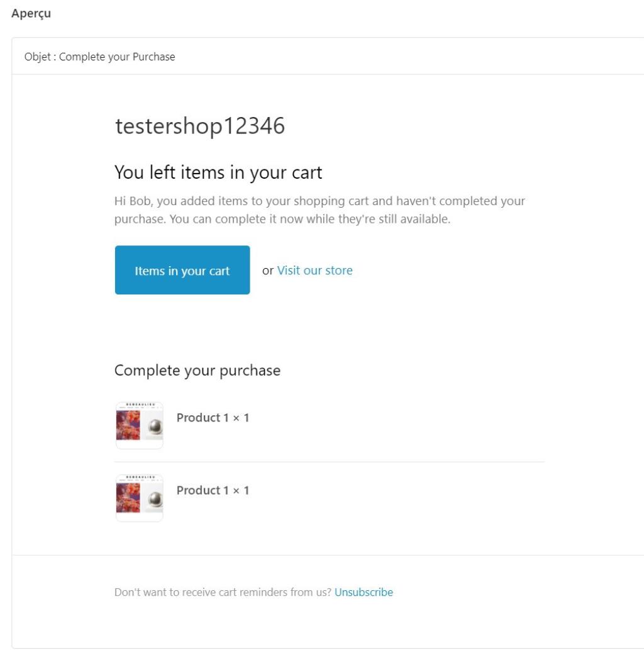This screenshot has width=644, height=650.
Task: Click the blue Items in your cart button
Action: [182, 270]
